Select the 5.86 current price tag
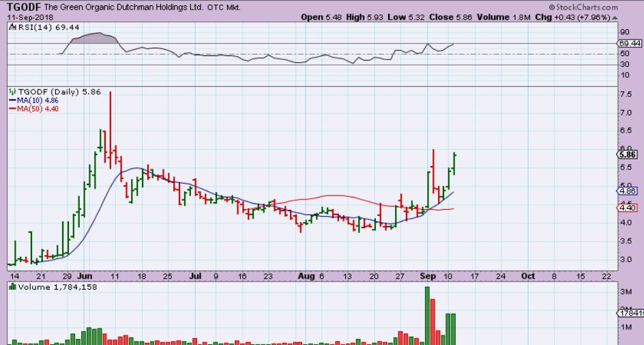This screenshot has width=644, height=345. coord(627,154)
